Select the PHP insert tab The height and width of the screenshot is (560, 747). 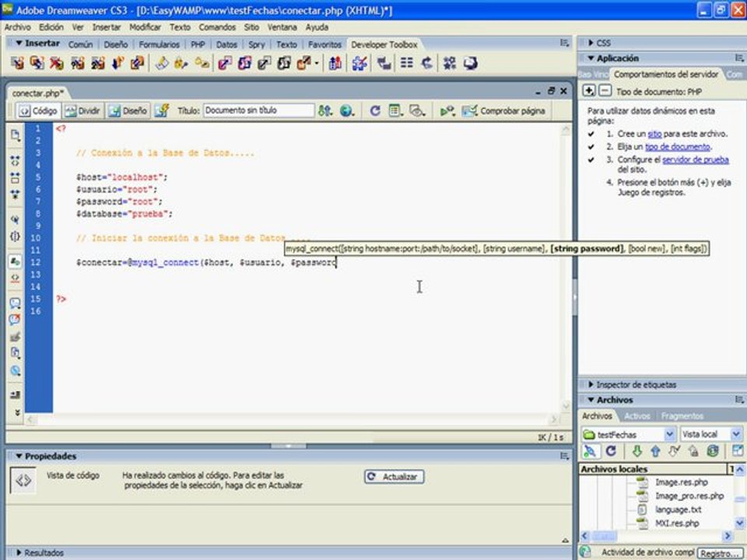pyautogui.click(x=198, y=44)
